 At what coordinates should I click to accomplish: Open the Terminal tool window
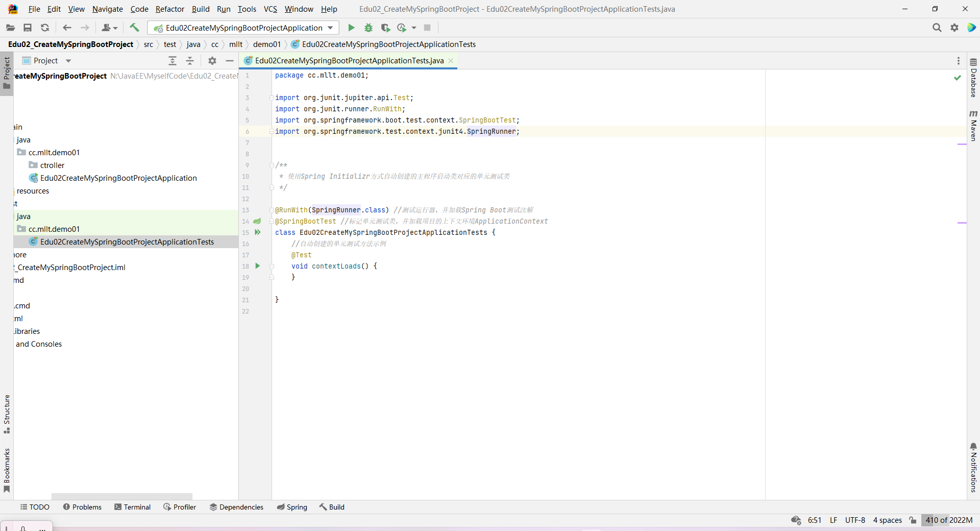click(x=133, y=507)
